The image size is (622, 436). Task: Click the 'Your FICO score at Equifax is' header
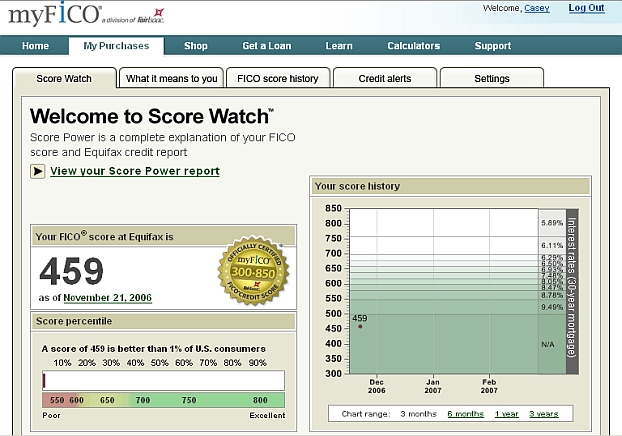(104, 236)
